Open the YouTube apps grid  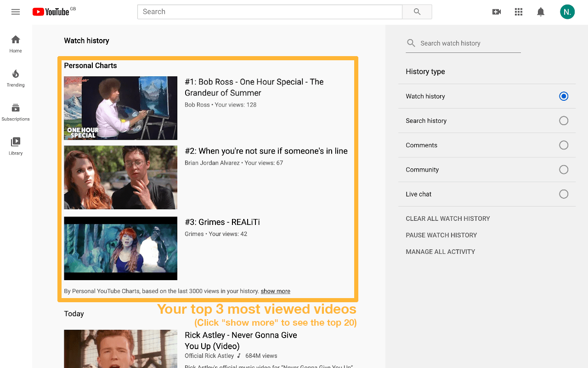coord(519,11)
